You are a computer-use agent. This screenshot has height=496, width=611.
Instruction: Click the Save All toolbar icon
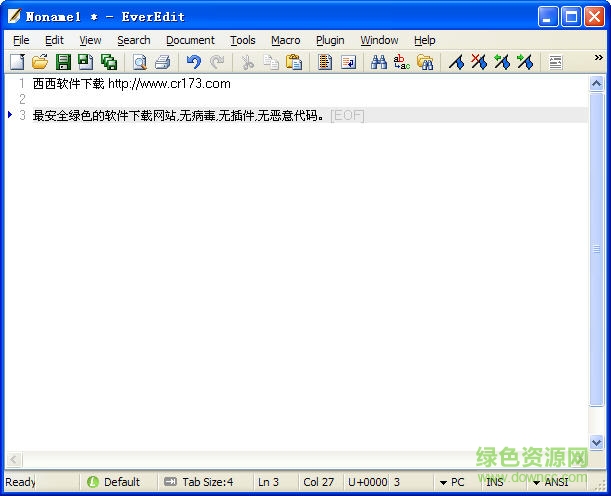coord(109,62)
